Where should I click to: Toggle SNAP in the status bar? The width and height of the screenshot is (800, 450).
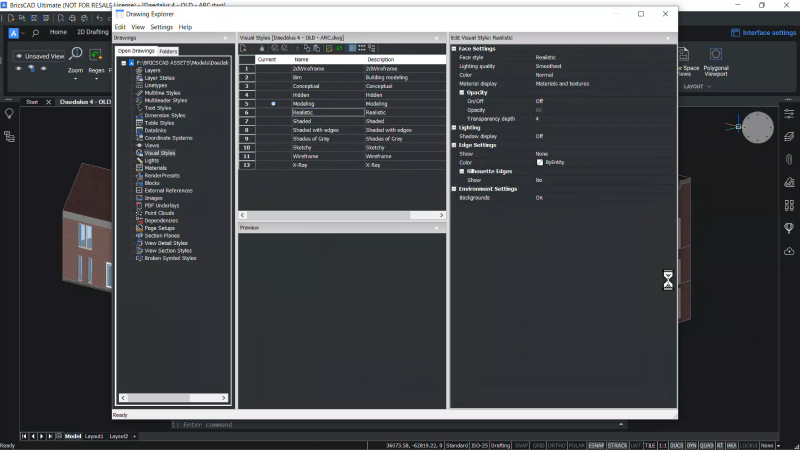(x=521, y=445)
